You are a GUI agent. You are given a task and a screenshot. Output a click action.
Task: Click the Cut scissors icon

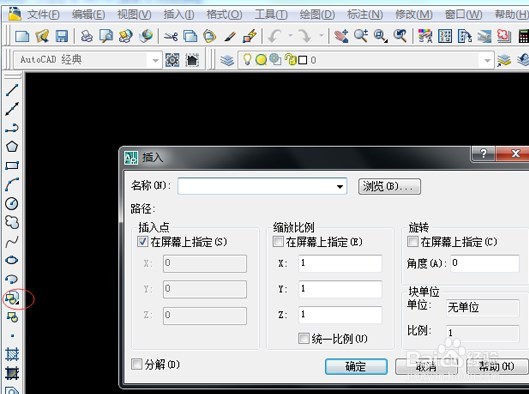coord(171,36)
